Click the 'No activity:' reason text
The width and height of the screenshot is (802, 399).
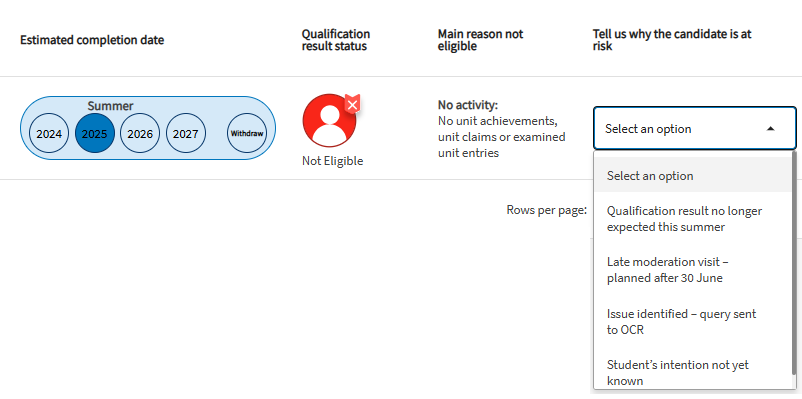pyautogui.click(x=467, y=105)
